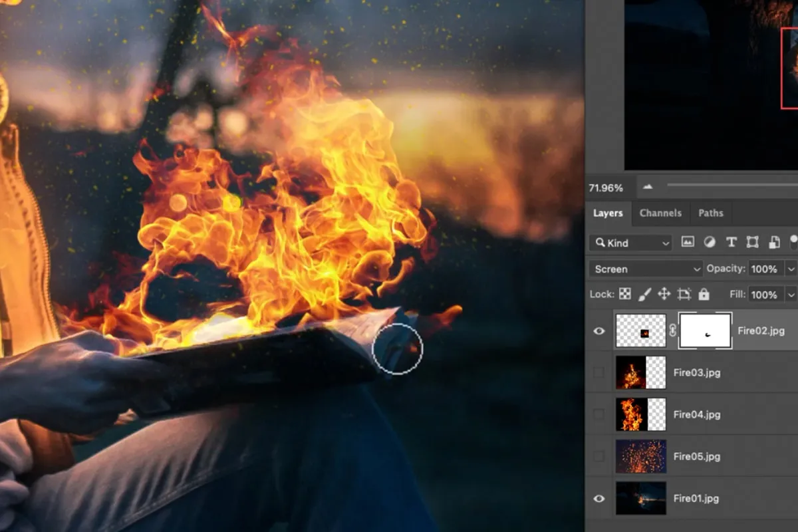Open the Kind filter dropdown
798x532 pixels.
pos(630,243)
